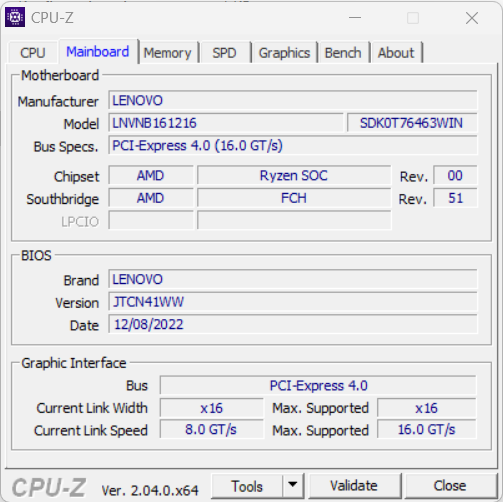Click the Mainboard tab
This screenshot has width=503, height=502.
pos(98,52)
